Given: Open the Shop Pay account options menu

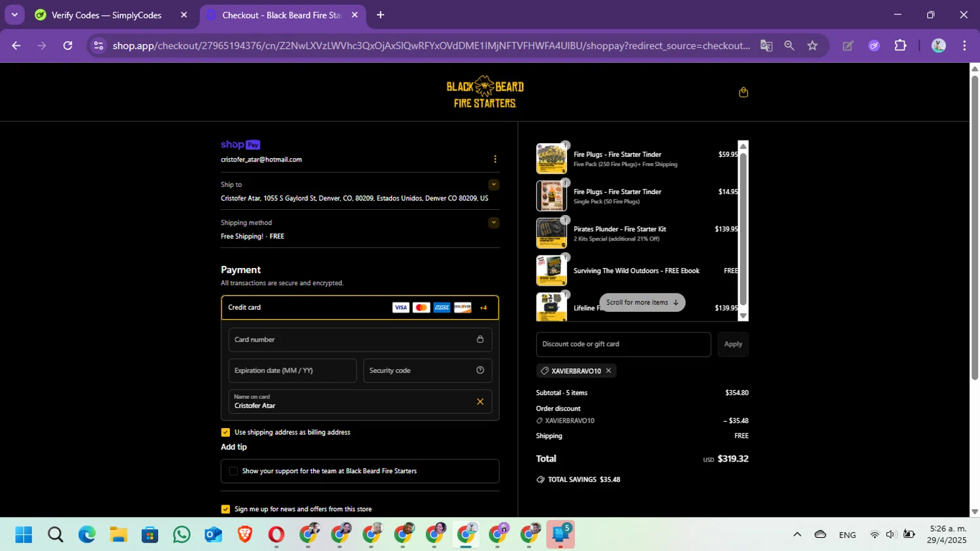Looking at the screenshot, I should 495,159.
